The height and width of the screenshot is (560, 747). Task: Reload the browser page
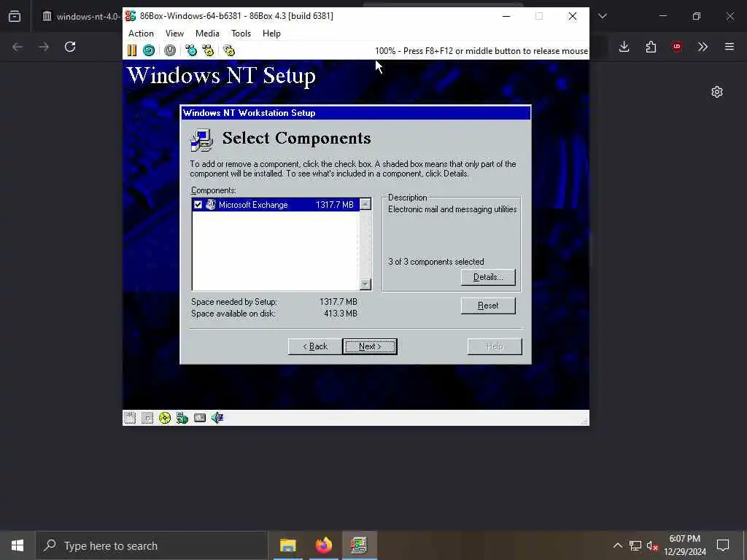tap(70, 47)
